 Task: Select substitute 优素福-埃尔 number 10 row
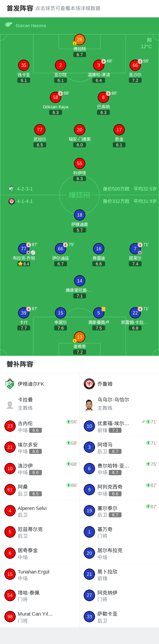119,426
